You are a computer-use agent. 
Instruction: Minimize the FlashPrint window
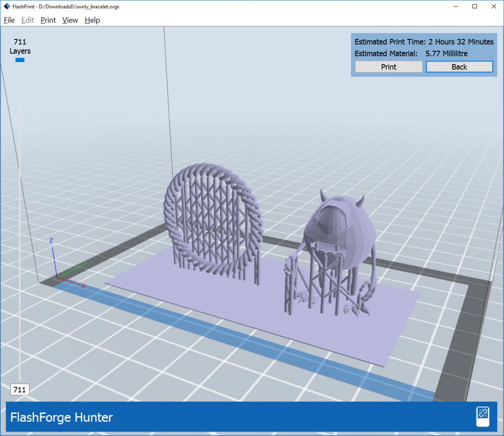[452, 6]
